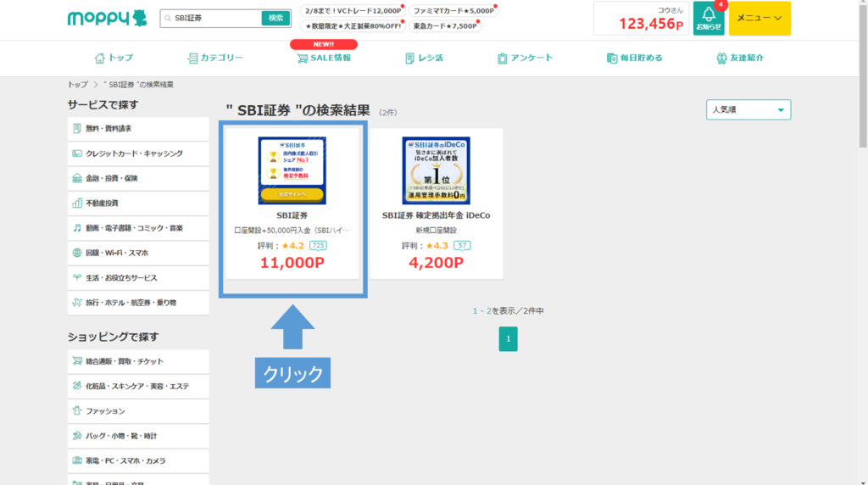Click the SBI証券 確定拠出年金 iDeCo title
The height and width of the screenshot is (485, 868).
click(437, 215)
